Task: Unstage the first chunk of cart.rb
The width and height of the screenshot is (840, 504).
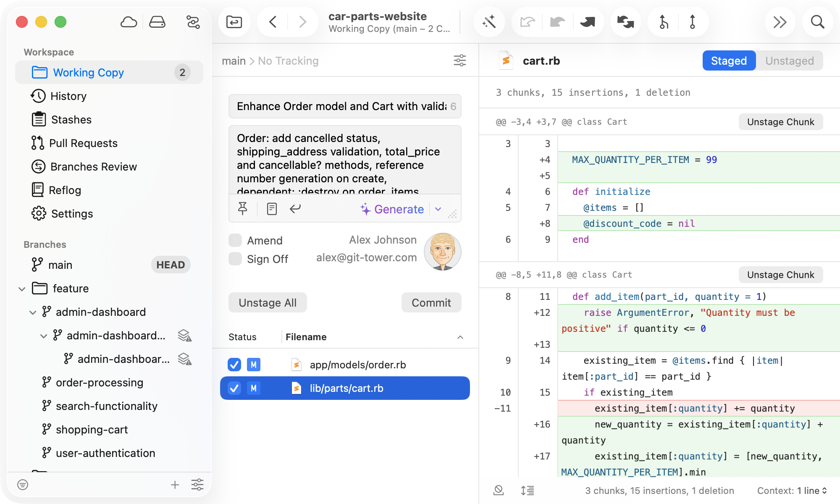Action: point(780,122)
